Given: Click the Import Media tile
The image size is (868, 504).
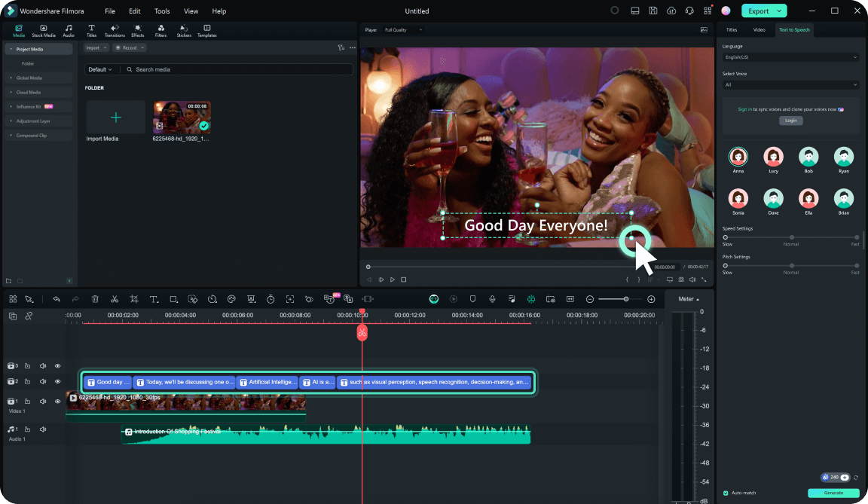Looking at the screenshot, I should coord(116,118).
